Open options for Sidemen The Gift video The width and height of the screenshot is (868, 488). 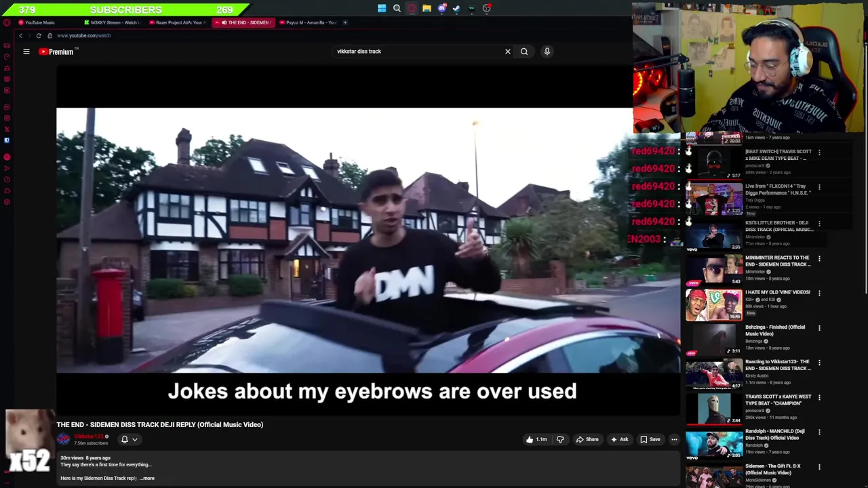(819, 467)
